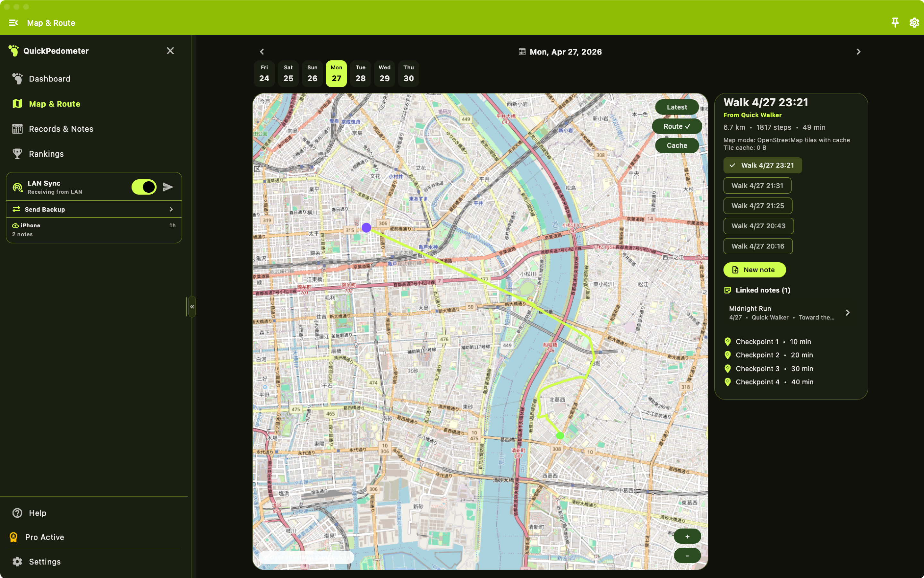
Task: Click the LAN Sync broadcast icon
Action: tap(18, 187)
